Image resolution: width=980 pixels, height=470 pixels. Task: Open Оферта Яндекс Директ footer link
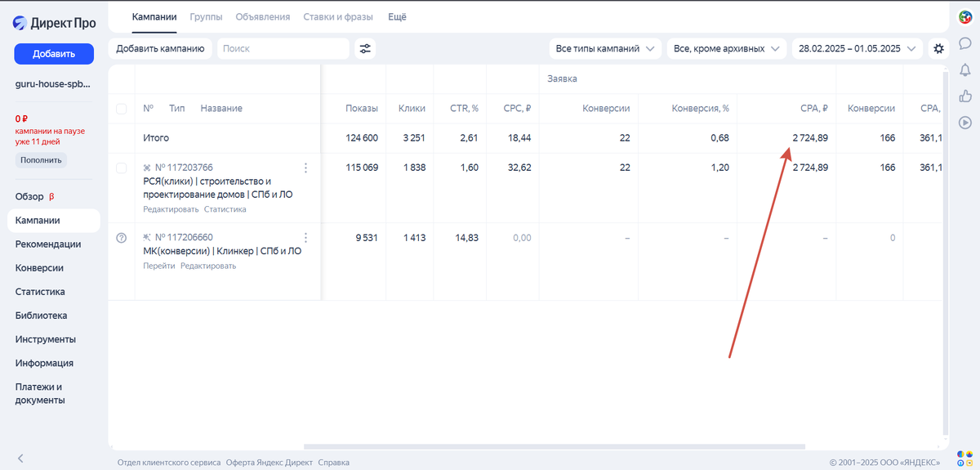(x=269, y=463)
